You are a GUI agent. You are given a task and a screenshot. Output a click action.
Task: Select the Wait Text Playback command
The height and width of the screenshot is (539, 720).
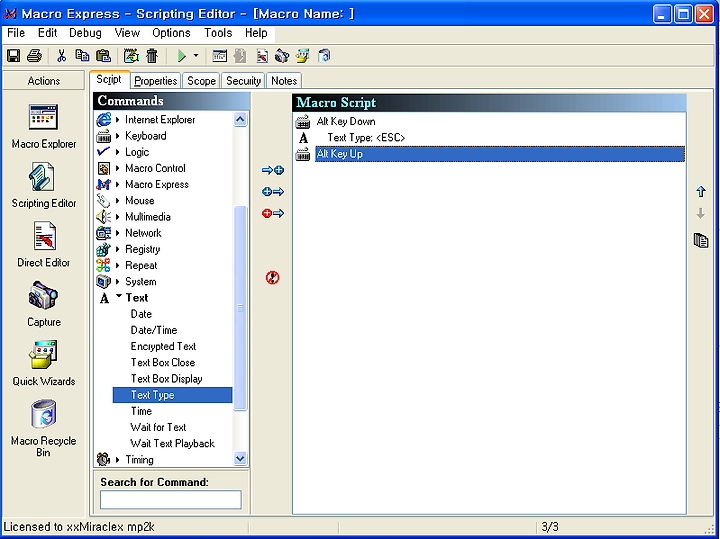pyautogui.click(x=172, y=444)
